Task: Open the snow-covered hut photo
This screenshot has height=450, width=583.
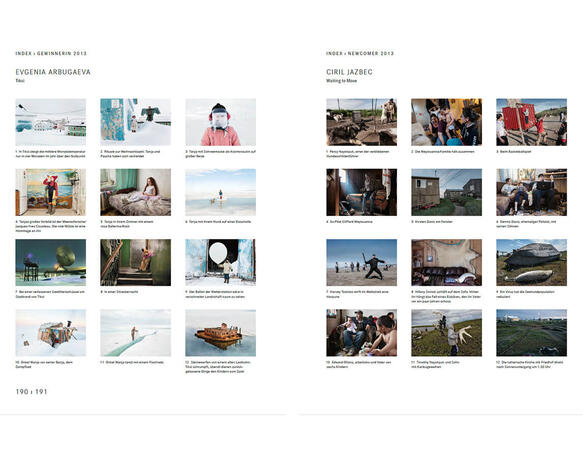Action: point(51,333)
